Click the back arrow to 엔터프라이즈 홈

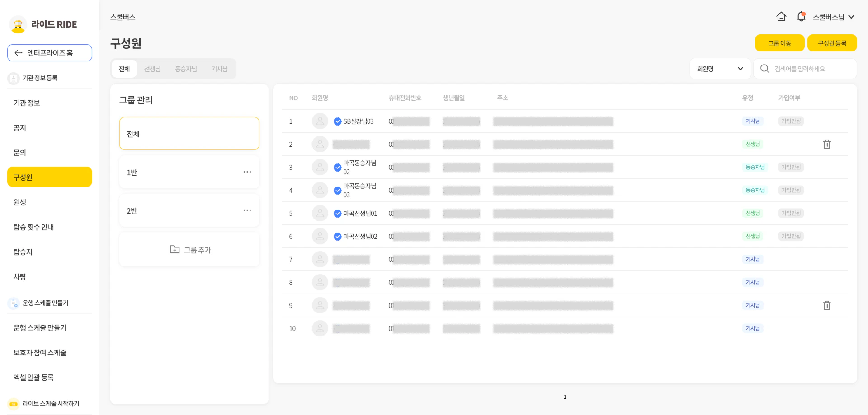19,53
